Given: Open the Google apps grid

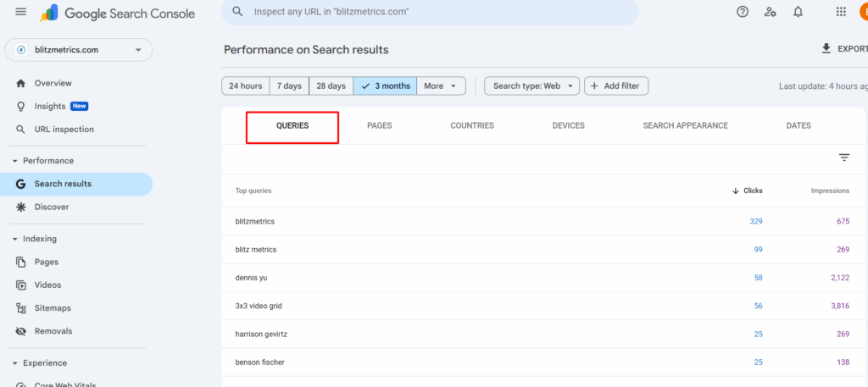Looking at the screenshot, I should 841,12.
